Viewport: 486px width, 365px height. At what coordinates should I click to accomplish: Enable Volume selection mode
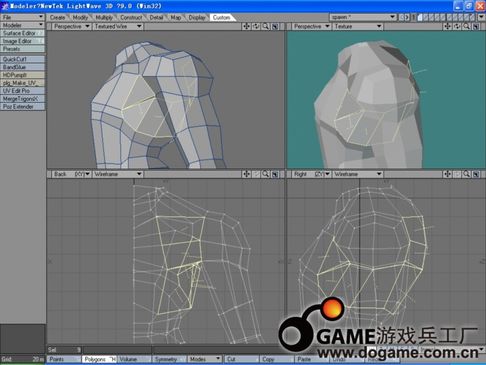click(134, 359)
